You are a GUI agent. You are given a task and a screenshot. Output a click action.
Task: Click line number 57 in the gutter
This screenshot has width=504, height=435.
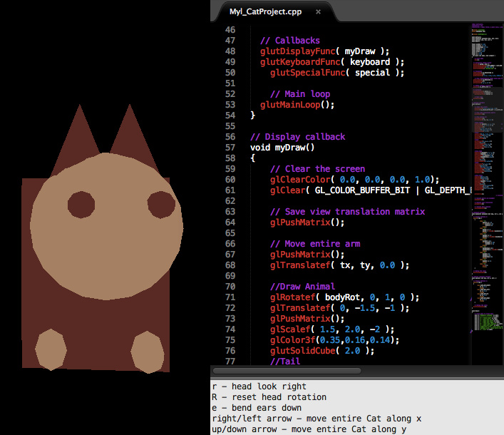pyautogui.click(x=229, y=148)
